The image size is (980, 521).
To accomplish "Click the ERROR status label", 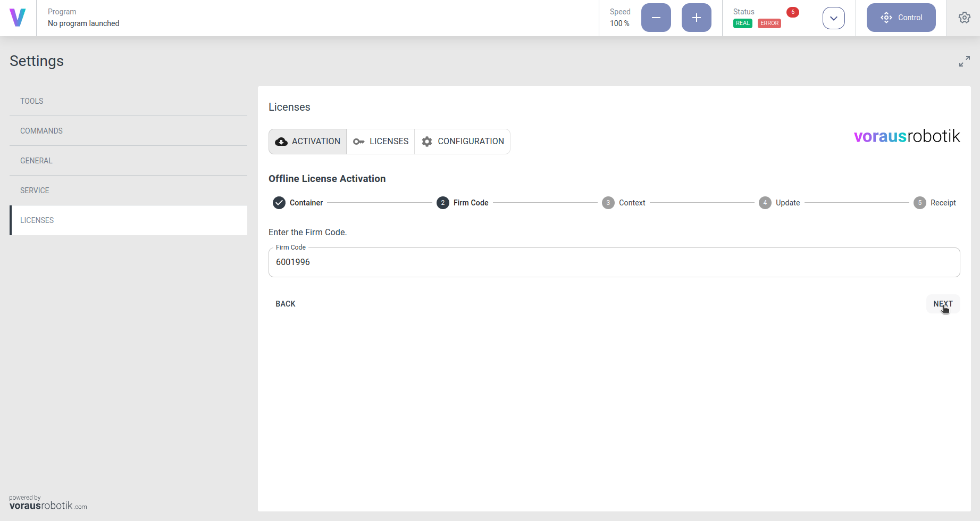I will pyautogui.click(x=769, y=23).
